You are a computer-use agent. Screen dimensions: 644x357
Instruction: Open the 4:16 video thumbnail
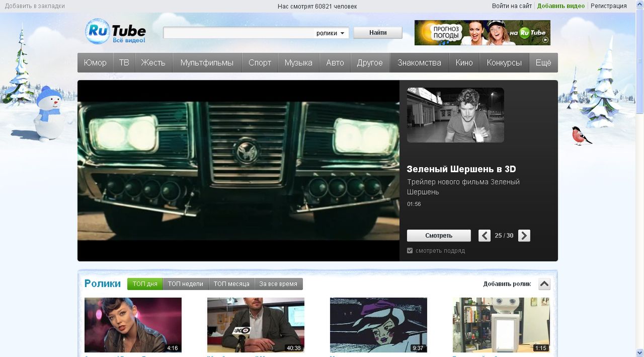click(x=133, y=325)
